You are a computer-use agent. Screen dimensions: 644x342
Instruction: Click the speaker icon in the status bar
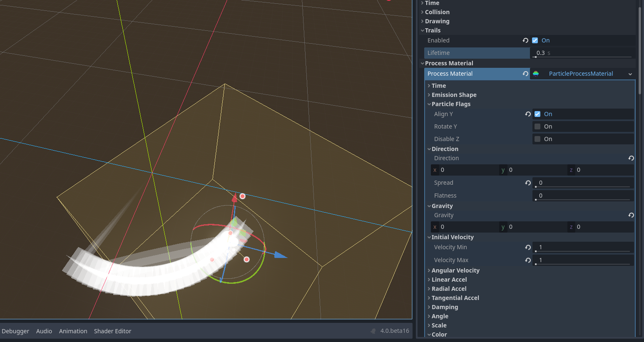pyautogui.click(x=373, y=331)
